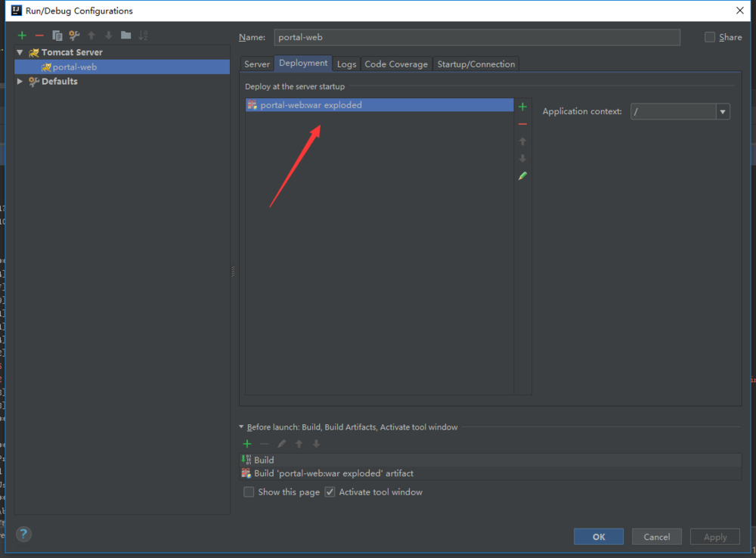Open Application context dropdown arrow
Screen dimensions: 756x558
point(723,111)
